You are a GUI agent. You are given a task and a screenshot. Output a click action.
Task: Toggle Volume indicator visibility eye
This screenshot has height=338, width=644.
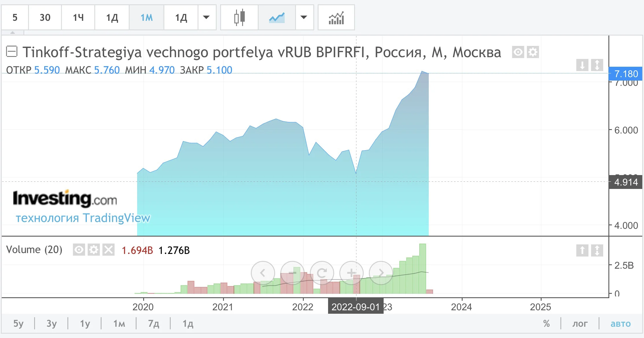click(79, 250)
